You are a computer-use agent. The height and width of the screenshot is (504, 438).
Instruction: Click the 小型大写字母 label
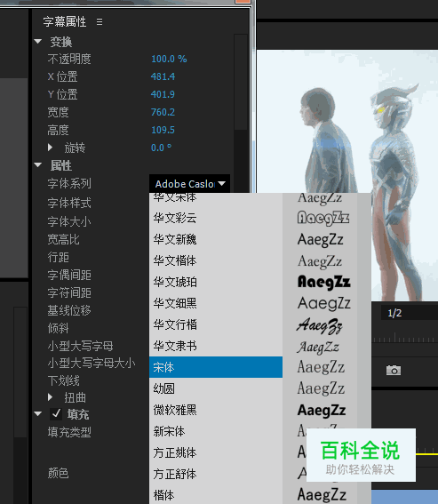coord(80,346)
